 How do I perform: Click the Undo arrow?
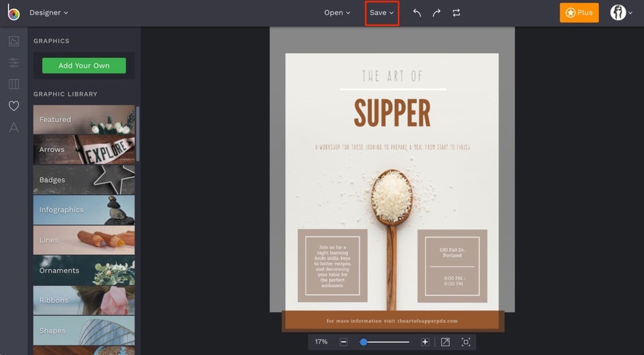(x=417, y=13)
